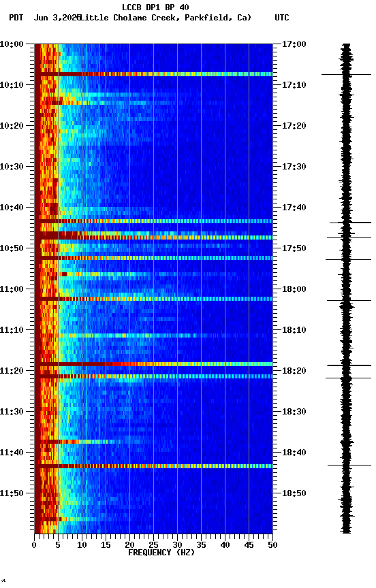Click the strong broadband band just before 11:20 PDT

tap(153, 364)
